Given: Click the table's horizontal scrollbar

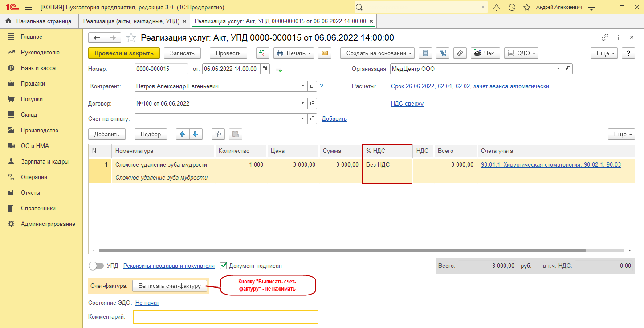Looking at the screenshot, I should click(x=342, y=250).
